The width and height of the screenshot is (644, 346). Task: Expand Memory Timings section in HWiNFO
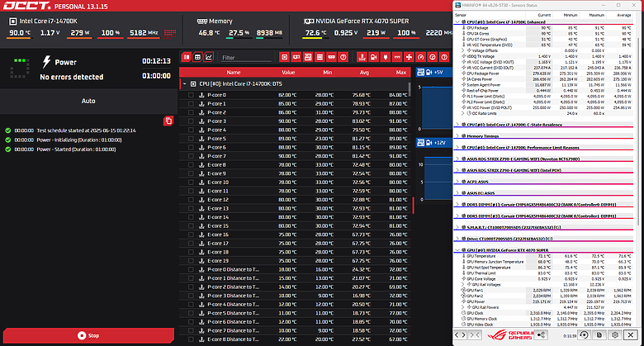[x=457, y=136]
